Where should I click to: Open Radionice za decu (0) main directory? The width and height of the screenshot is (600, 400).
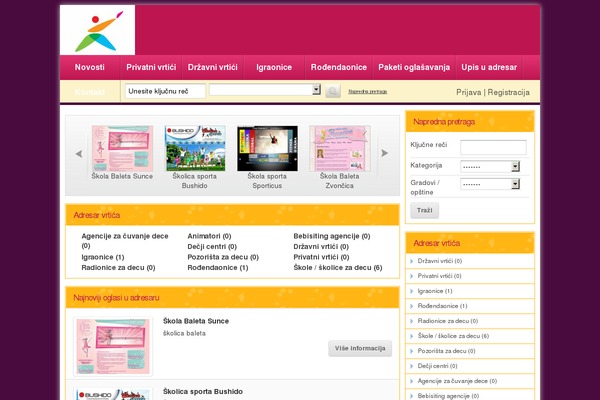(x=118, y=268)
